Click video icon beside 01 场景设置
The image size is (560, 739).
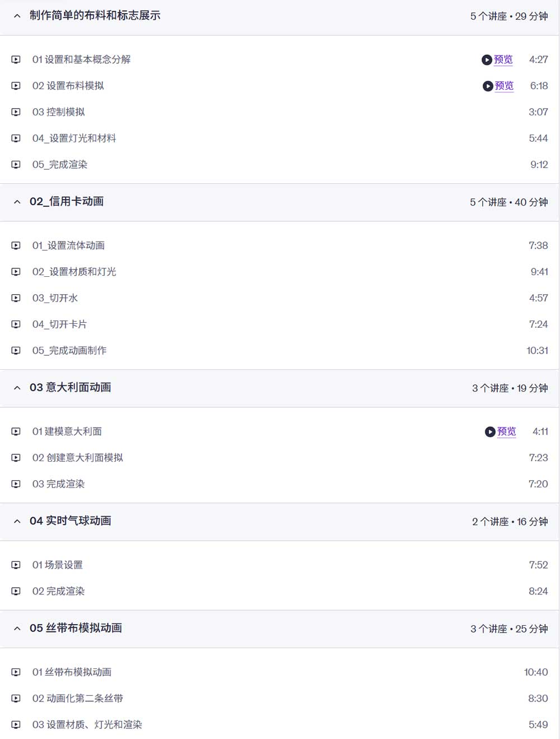16,565
